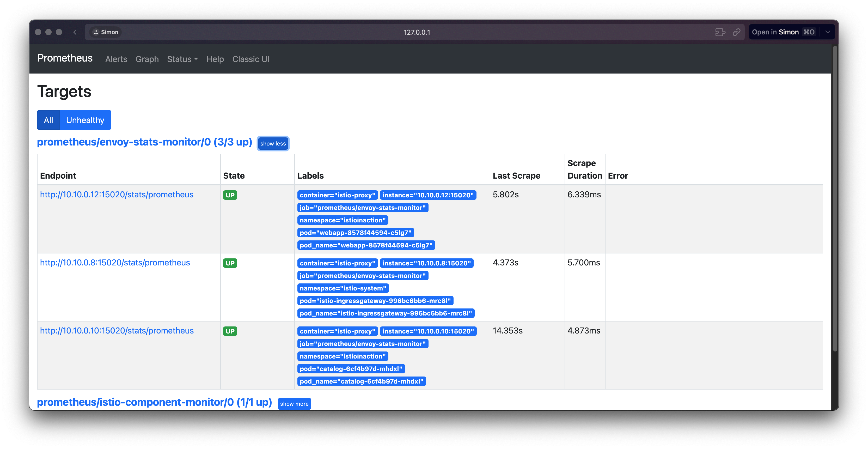868x449 pixels.
Task: Copy link via chain icon
Action: tap(737, 32)
